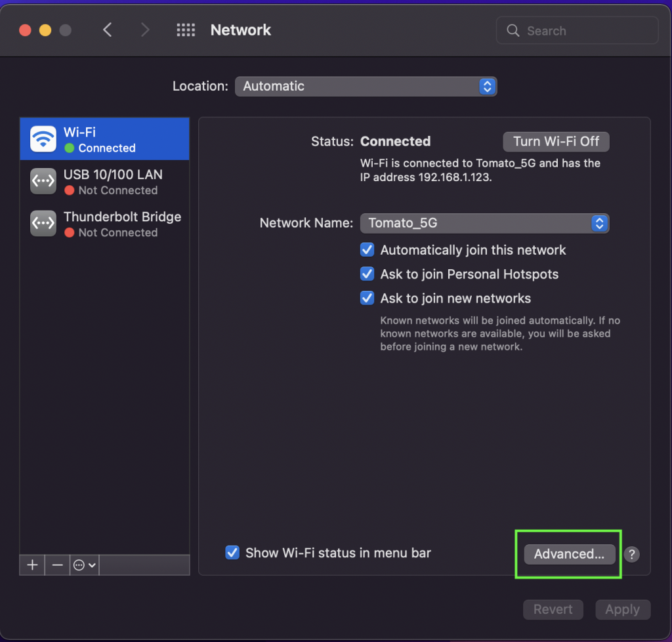Image resolution: width=672 pixels, height=642 pixels.
Task: Toggle Automatically join this network
Action: click(x=367, y=250)
